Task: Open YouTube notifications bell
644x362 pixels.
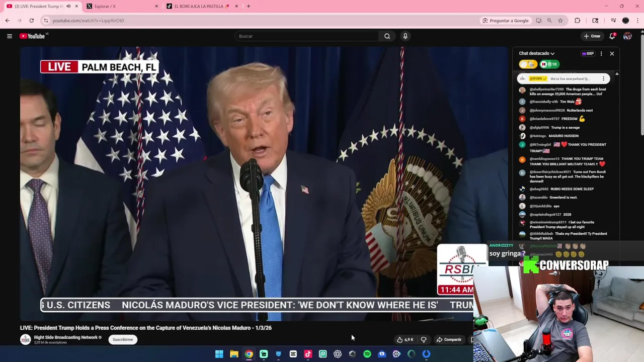Action: click(612, 36)
